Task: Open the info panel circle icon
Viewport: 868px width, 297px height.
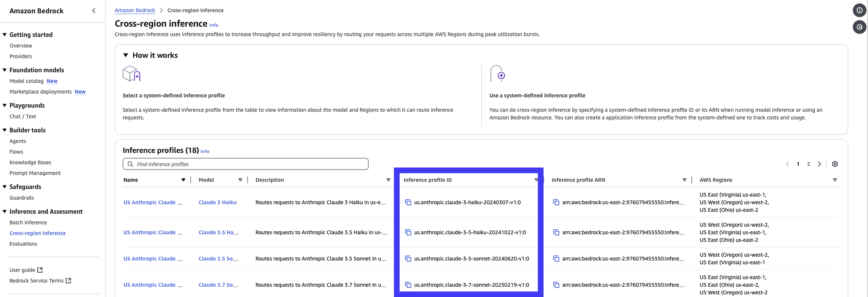Action: point(859,10)
